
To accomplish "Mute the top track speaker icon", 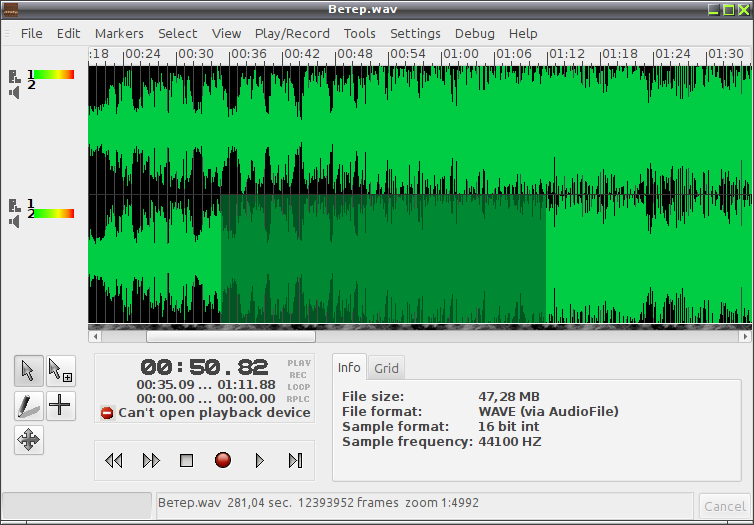I will point(14,92).
